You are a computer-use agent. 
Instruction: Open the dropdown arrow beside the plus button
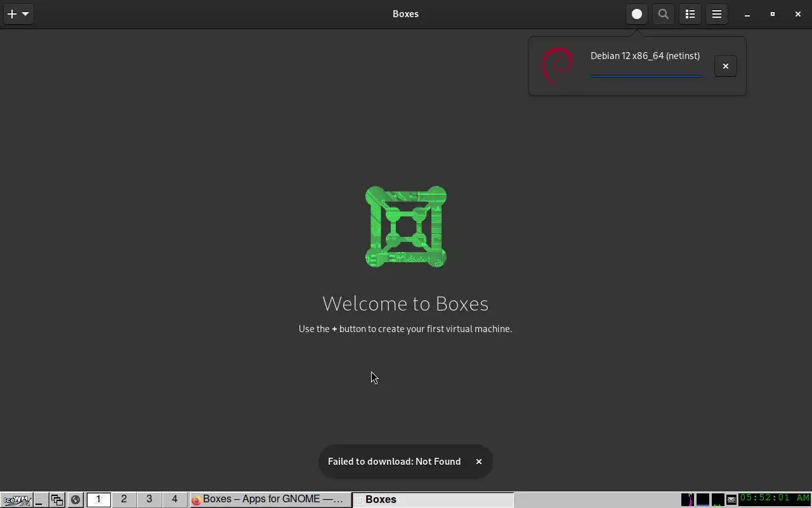(25, 14)
